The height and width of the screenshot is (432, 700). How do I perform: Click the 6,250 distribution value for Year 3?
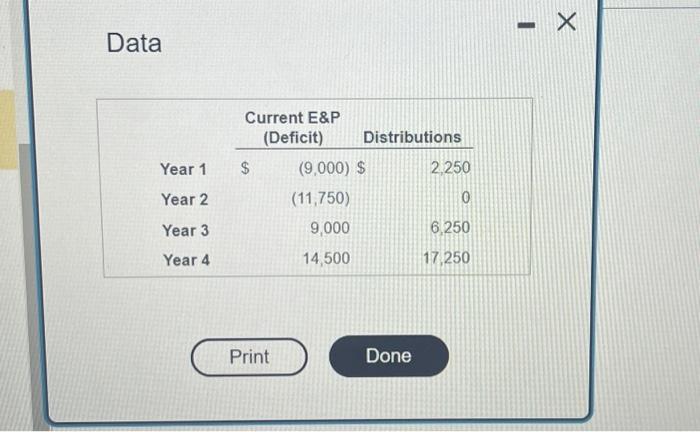coord(450,228)
